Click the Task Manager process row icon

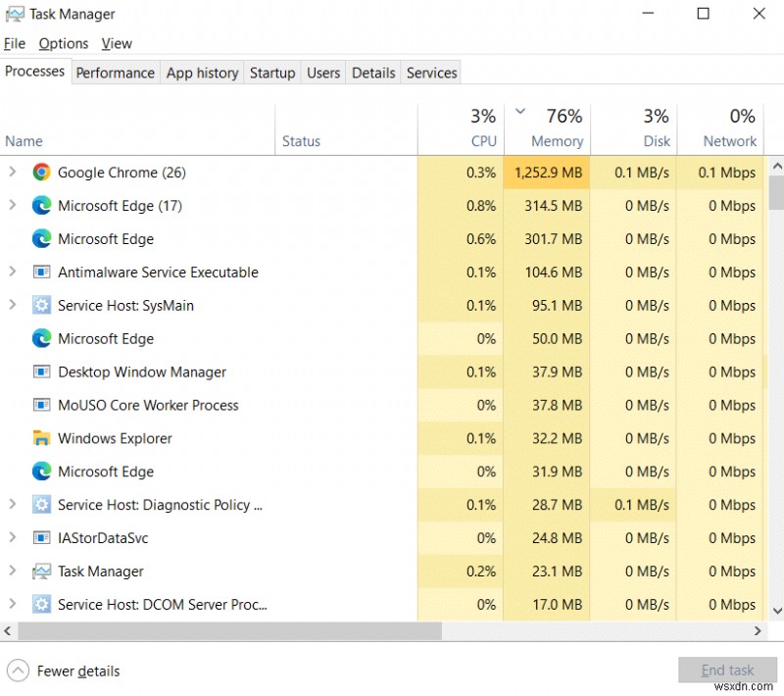[41, 571]
